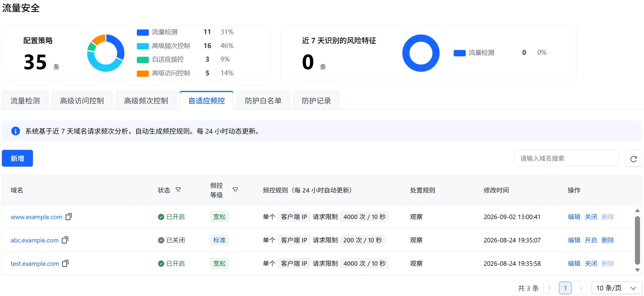Click the green 已开启 status icon for test.example.com

(161, 264)
